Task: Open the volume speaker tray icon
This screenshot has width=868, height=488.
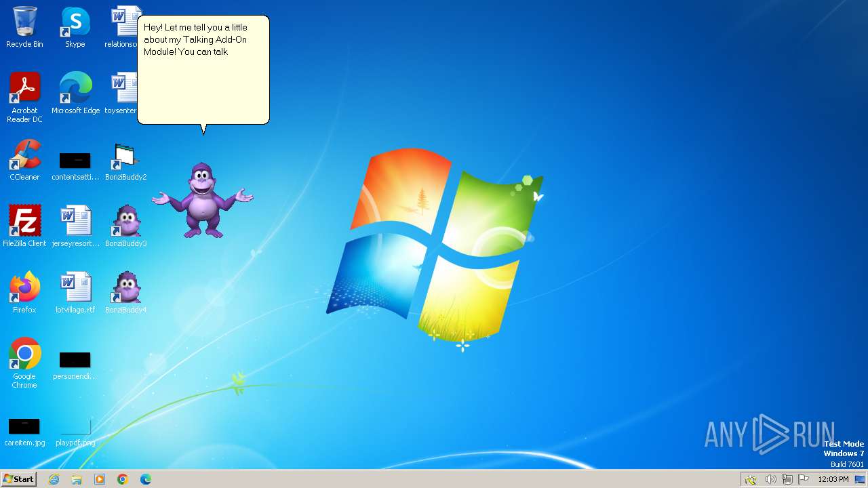Action: [770, 479]
